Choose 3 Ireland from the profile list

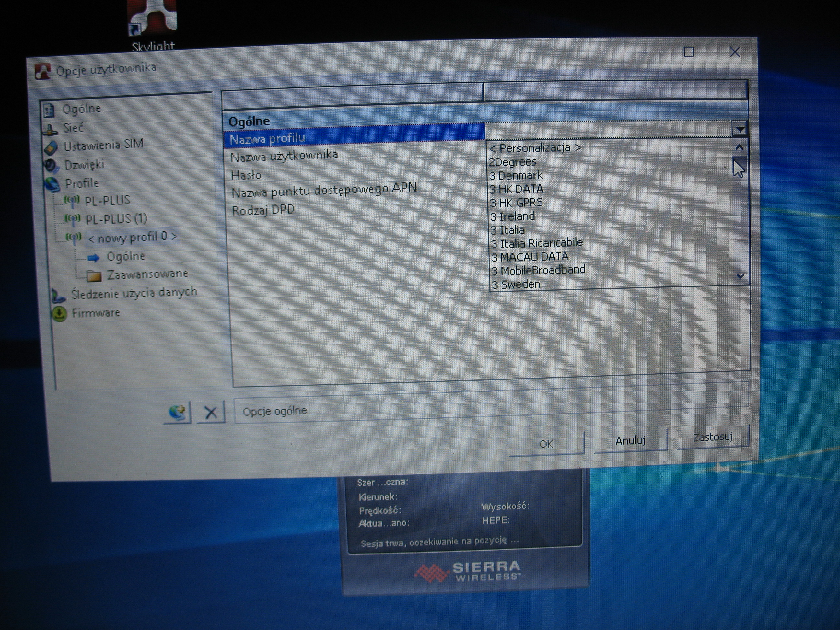(513, 216)
